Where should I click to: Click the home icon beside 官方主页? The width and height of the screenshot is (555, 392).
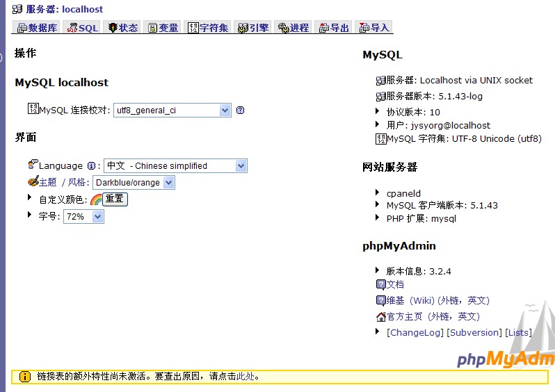[x=381, y=317]
